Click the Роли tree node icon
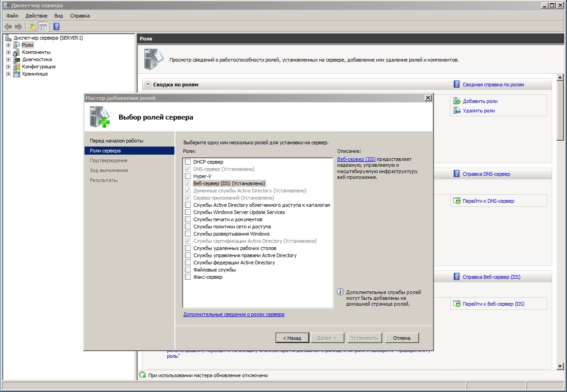Viewport: 567px width, 392px height. [17, 45]
